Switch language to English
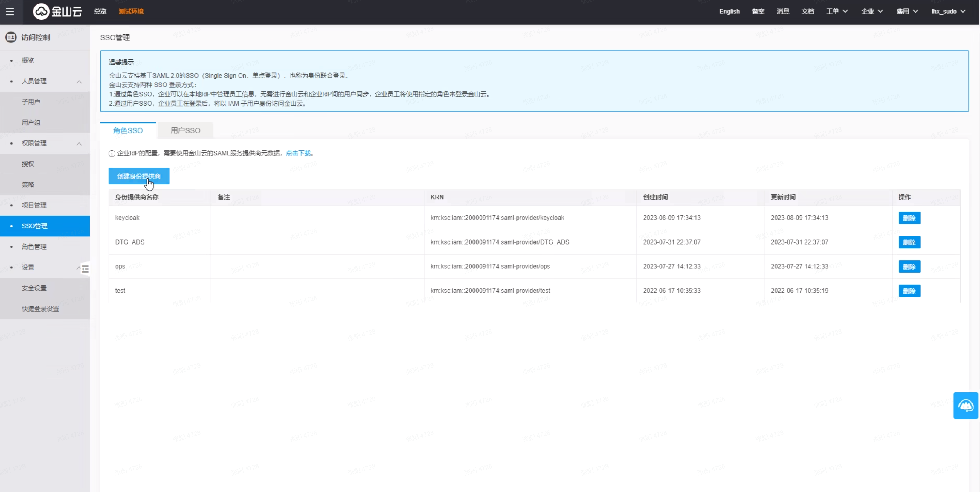The image size is (980, 492). tap(729, 11)
